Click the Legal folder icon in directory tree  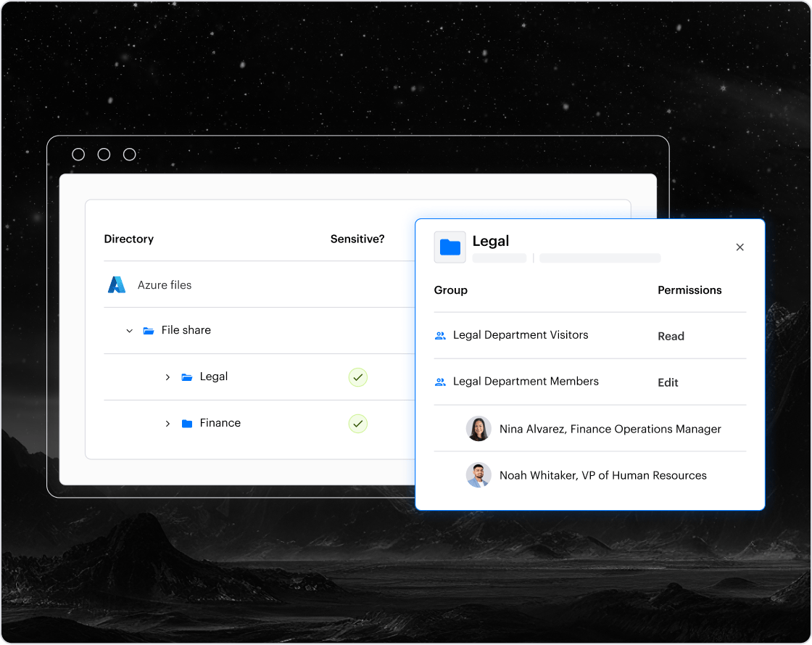click(187, 377)
